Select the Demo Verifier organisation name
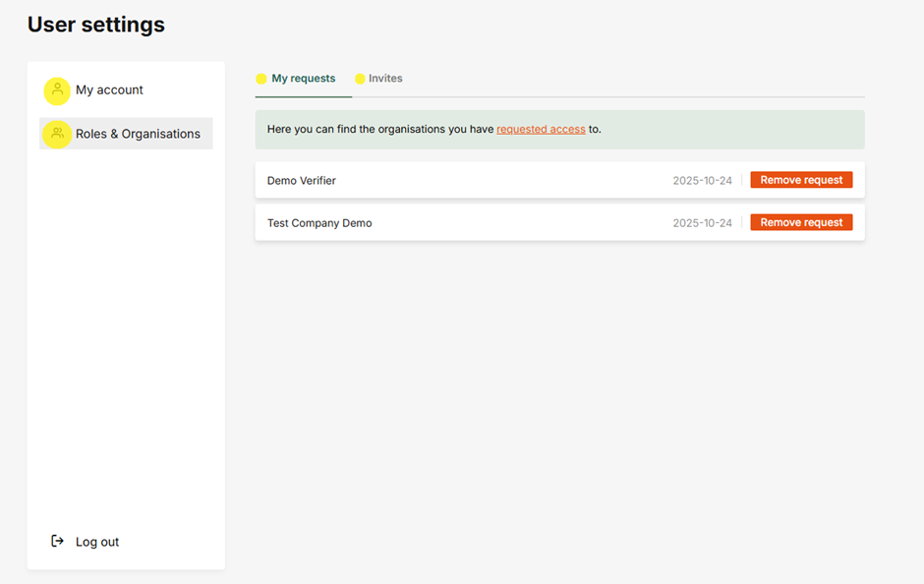This screenshot has height=584, width=924. click(x=302, y=181)
